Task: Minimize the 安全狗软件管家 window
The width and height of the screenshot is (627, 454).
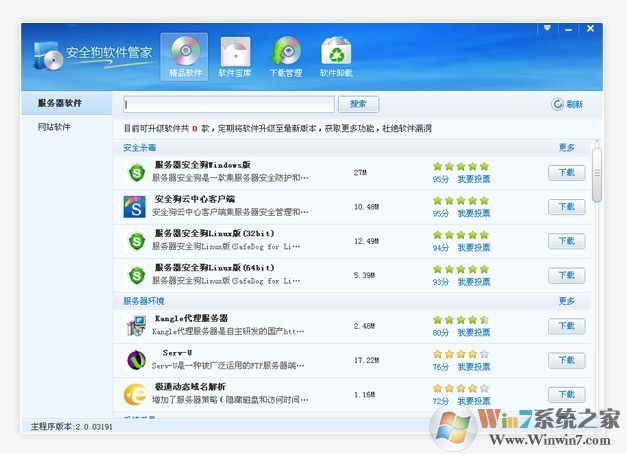Action: click(568, 29)
